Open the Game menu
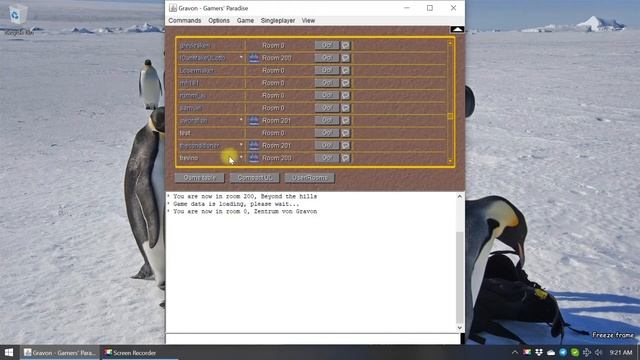640x360 pixels. (245, 20)
